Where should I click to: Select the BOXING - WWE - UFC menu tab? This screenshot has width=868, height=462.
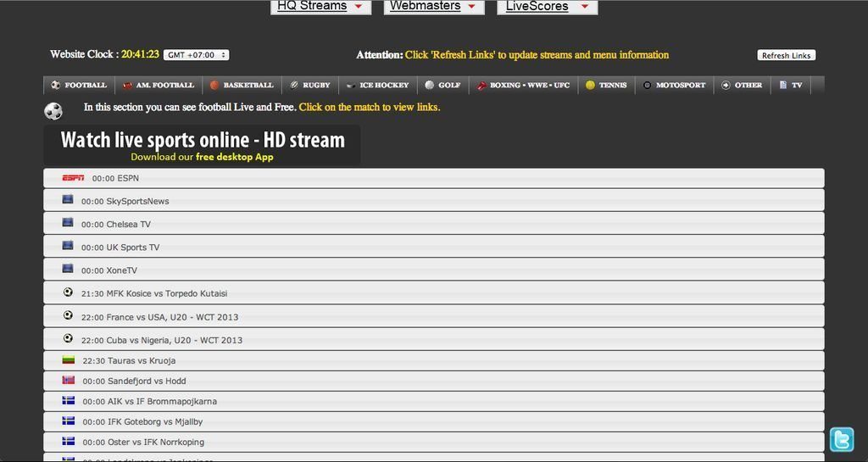coord(524,86)
